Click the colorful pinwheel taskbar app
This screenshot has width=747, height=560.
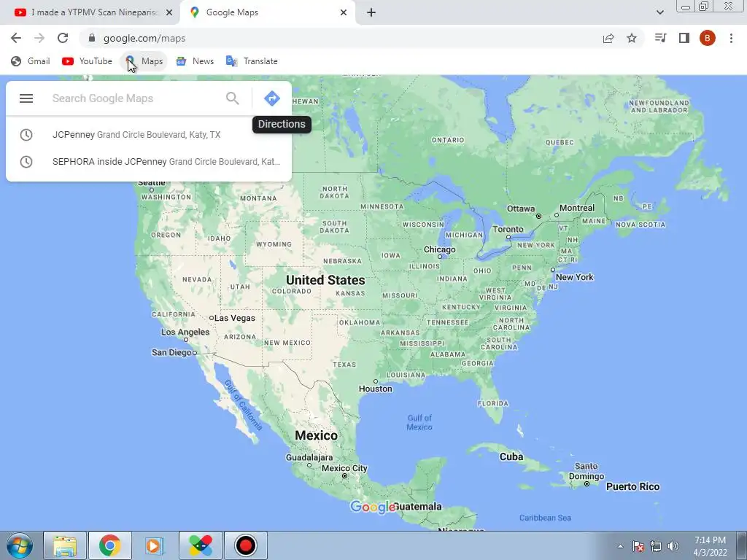click(201, 545)
